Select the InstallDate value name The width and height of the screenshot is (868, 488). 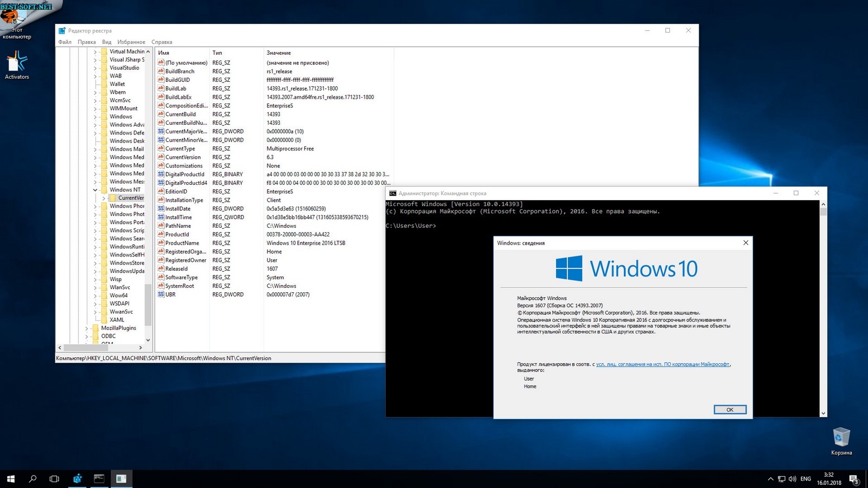point(178,209)
